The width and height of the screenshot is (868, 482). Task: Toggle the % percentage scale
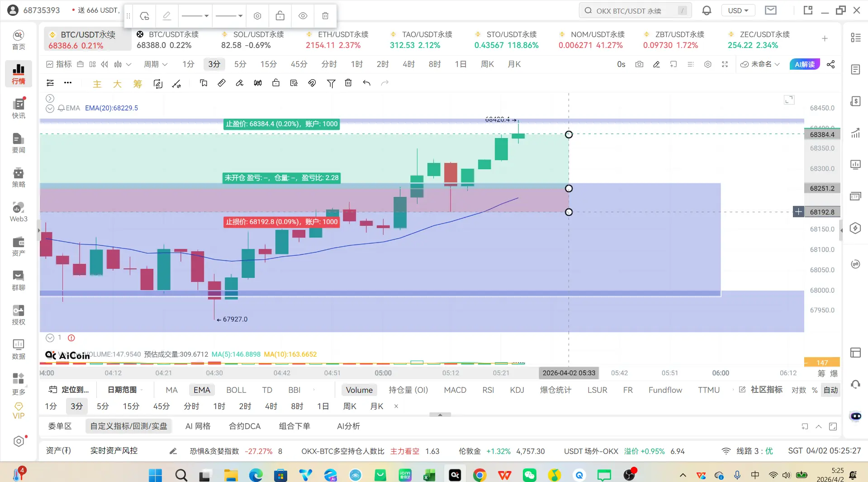815,390
